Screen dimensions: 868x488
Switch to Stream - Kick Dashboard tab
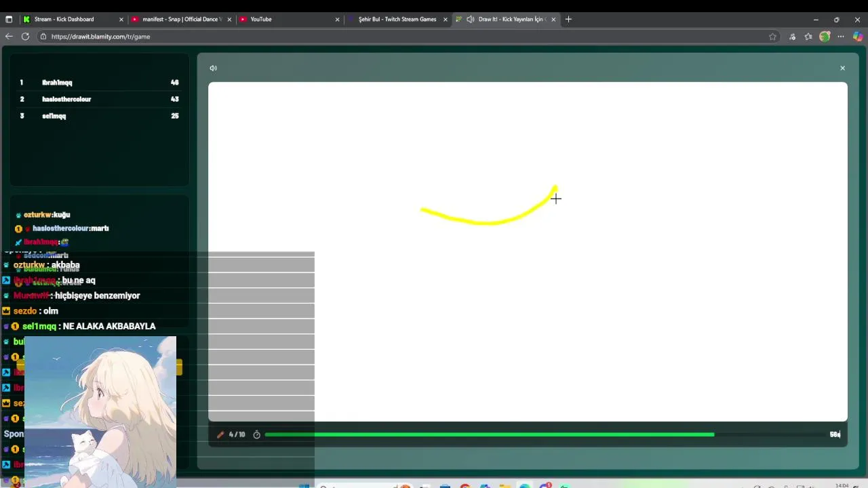pos(64,19)
